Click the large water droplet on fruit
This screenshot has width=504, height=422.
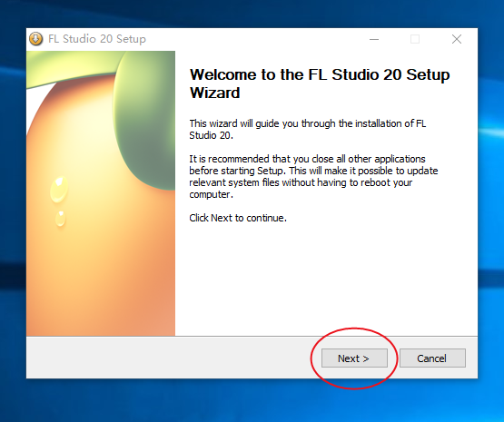[x=59, y=189]
